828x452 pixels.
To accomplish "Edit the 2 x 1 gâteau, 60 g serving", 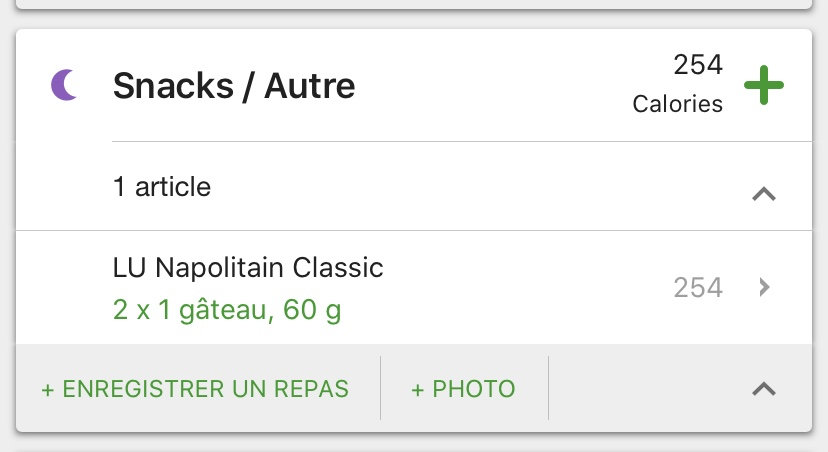I will (x=227, y=310).
